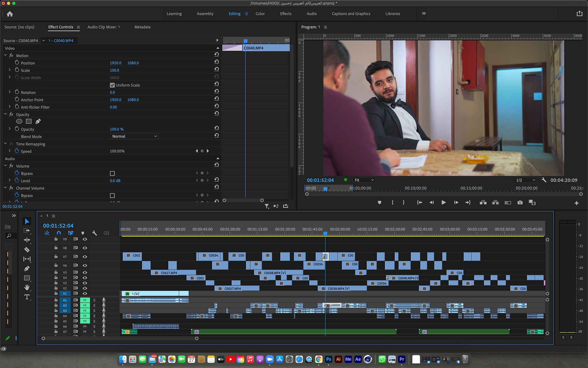Hide track V7 output eye
This screenshot has width=588, height=368.
85,257
